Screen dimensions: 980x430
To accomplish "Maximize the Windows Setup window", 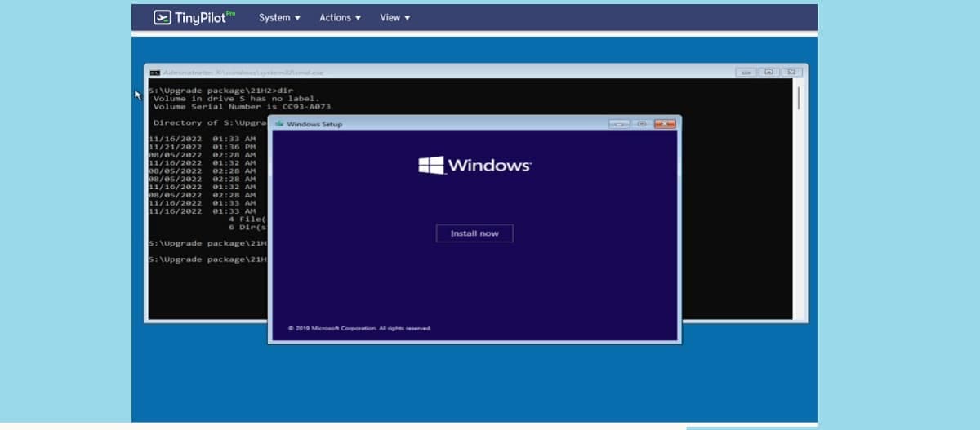I will point(642,123).
